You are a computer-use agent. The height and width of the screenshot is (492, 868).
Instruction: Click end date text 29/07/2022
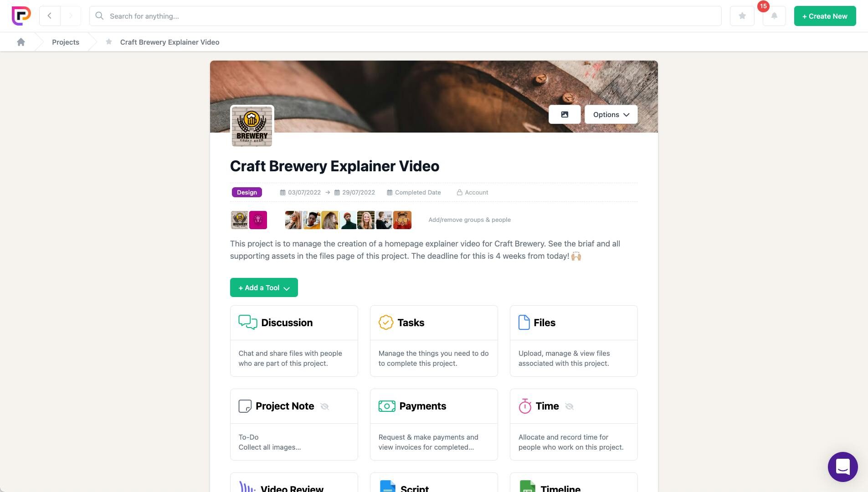click(x=359, y=193)
